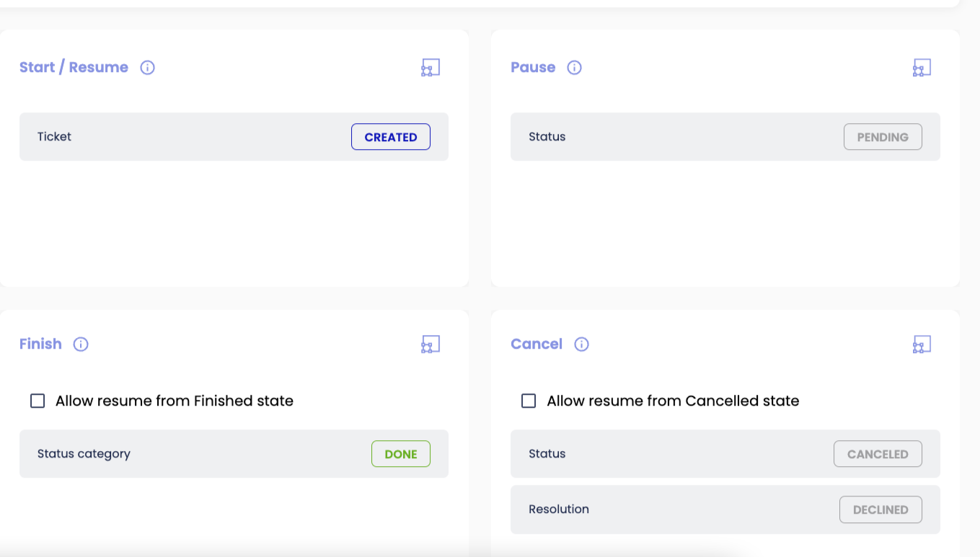Click the info icon beside Finish
This screenshot has height=557, width=980.
coord(81,344)
